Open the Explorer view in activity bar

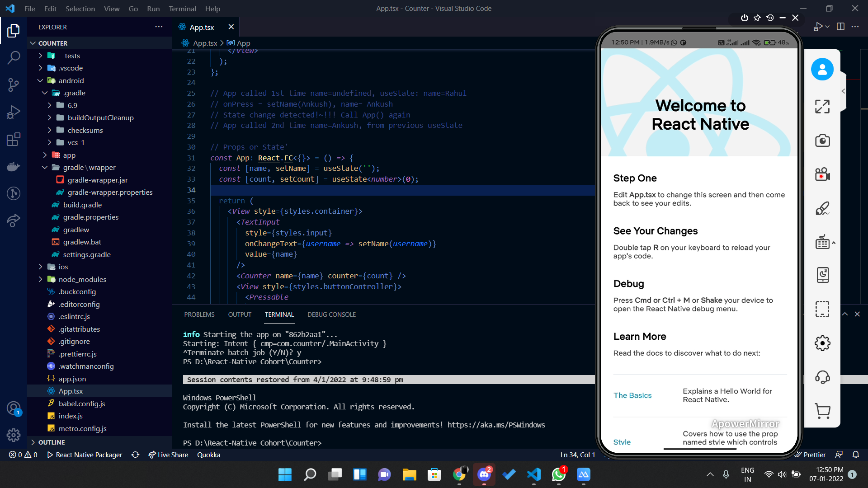coord(14,30)
